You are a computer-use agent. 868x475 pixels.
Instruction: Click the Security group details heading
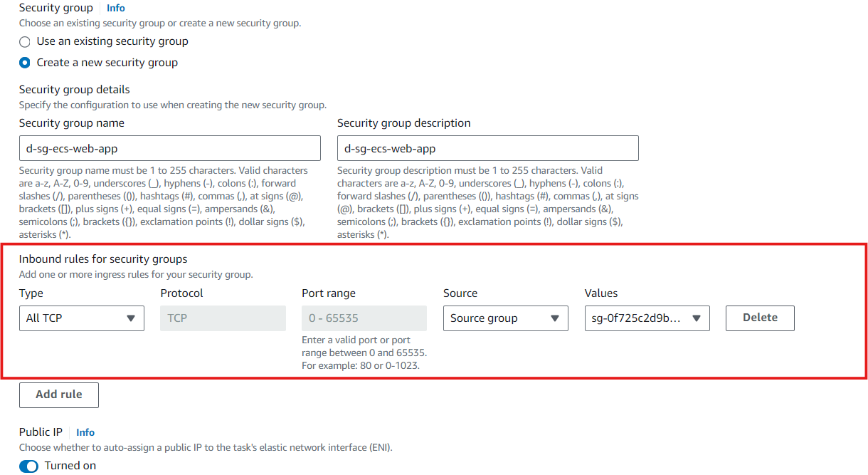tap(74, 89)
